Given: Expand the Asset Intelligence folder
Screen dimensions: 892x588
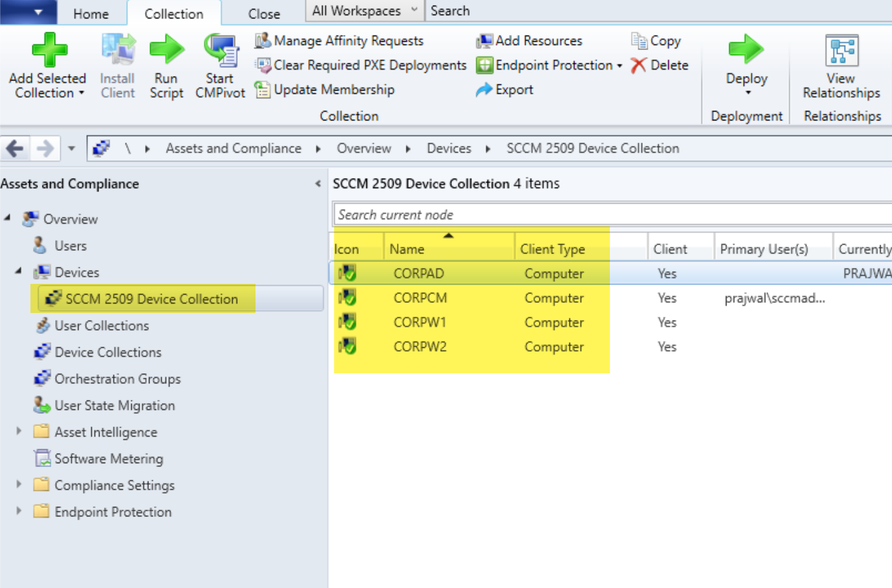Looking at the screenshot, I should tap(19, 431).
